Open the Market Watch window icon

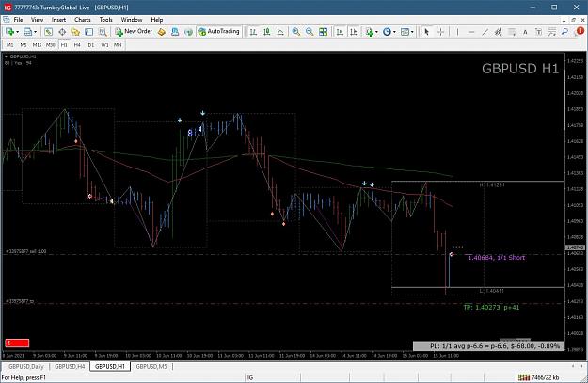(x=48, y=32)
